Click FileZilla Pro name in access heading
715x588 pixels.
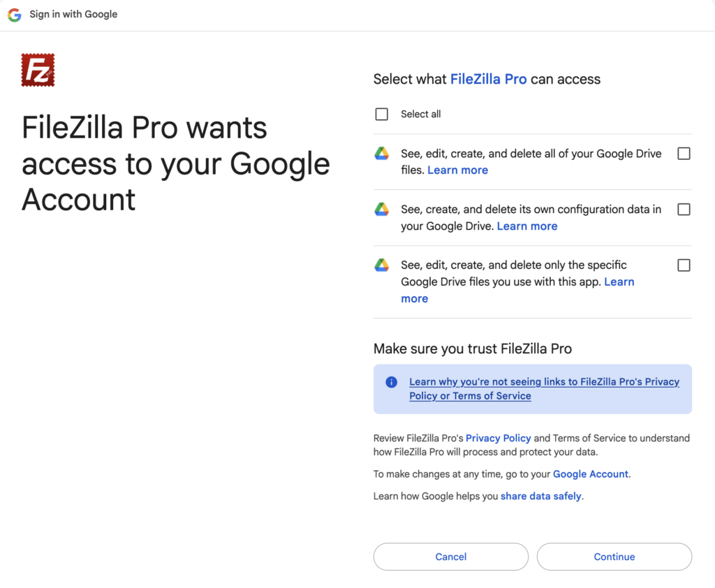[x=488, y=80]
